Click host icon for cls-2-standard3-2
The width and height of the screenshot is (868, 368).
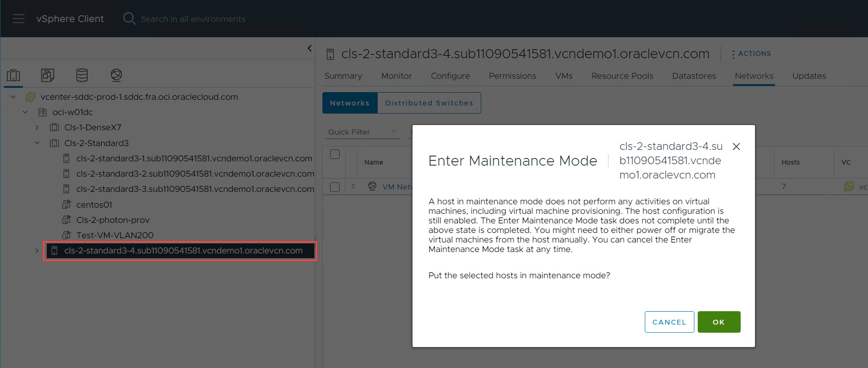pyautogui.click(x=66, y=174)
